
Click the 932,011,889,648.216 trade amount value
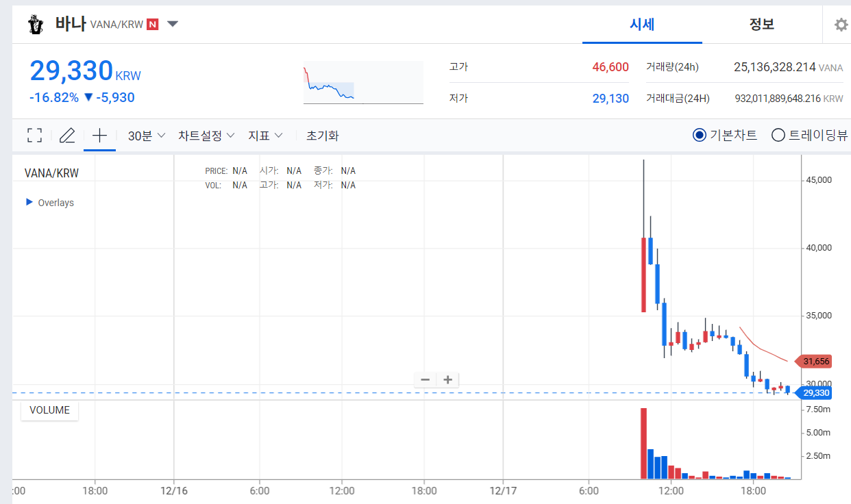pyautogui.click(x=778, y=99)
